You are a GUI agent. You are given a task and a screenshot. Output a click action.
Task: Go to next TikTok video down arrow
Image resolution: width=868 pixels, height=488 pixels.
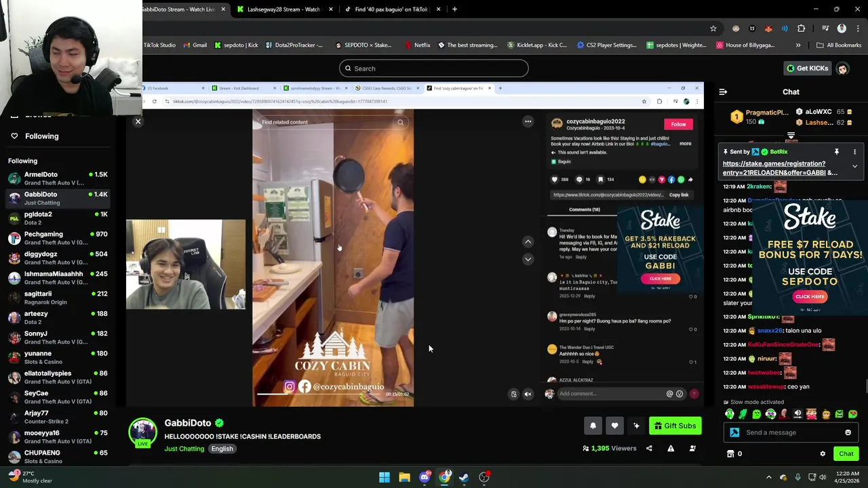click(x=528, y=259)
